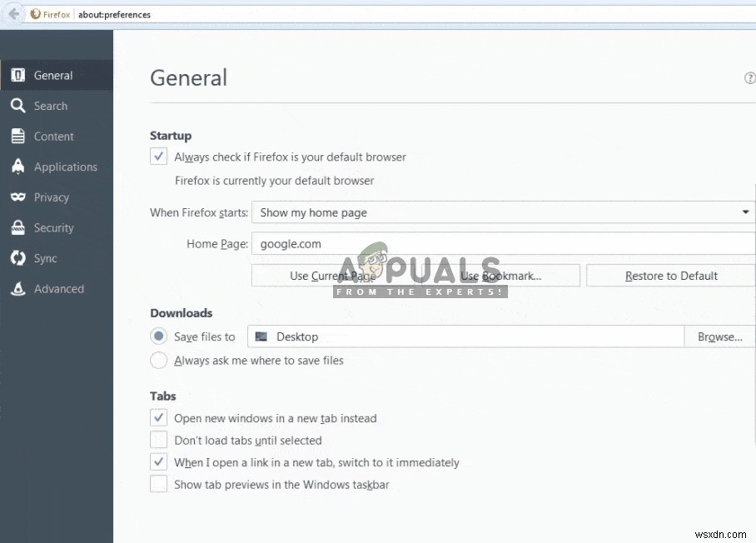The height and width of the screenshot is (543, 756).
Task: Go to Privacy settings
Action: pos(51,197)
